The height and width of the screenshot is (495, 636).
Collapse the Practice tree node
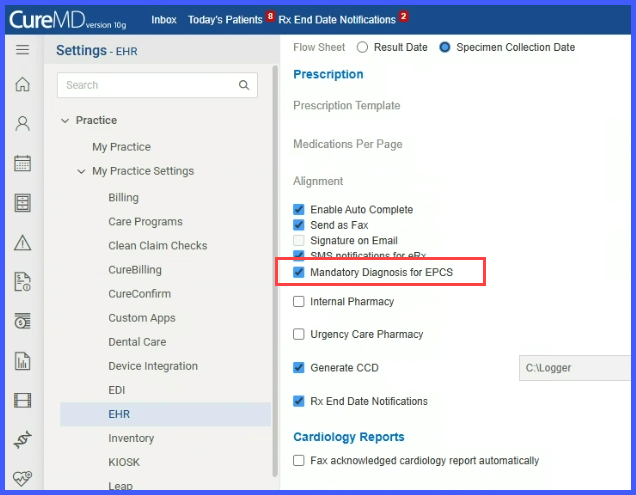[x=65, y=121]
